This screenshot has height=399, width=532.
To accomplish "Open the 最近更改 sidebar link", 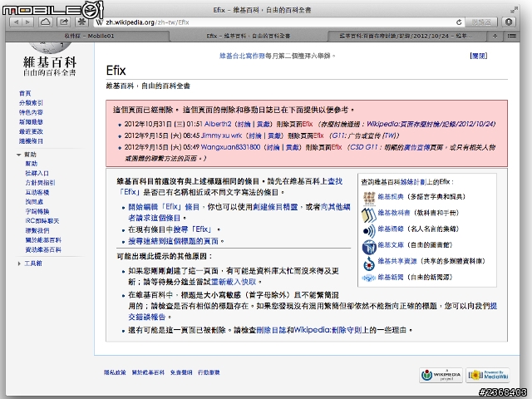I will [x=31, y=131].
